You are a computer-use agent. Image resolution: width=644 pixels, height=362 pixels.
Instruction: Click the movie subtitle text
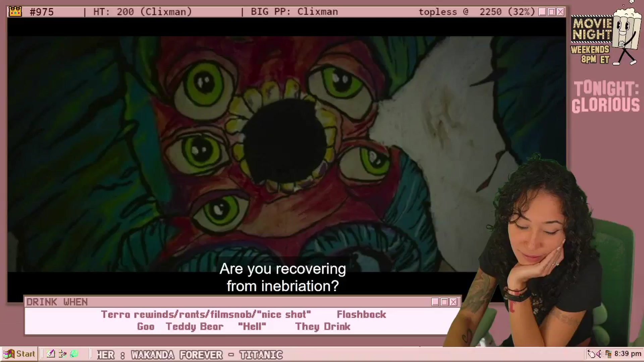[283, 278]
